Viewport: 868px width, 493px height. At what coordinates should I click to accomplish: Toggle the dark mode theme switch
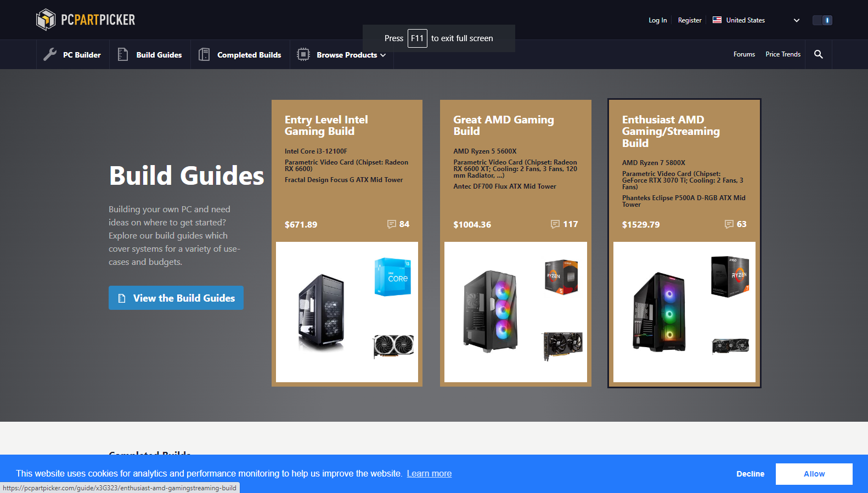coord(822,20)
